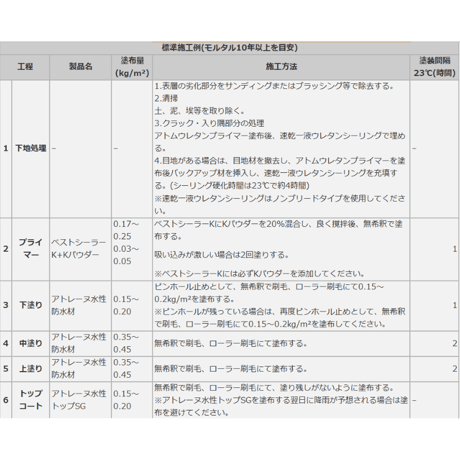Click the interval value 2 in 上塗り row

click(455, 369)
